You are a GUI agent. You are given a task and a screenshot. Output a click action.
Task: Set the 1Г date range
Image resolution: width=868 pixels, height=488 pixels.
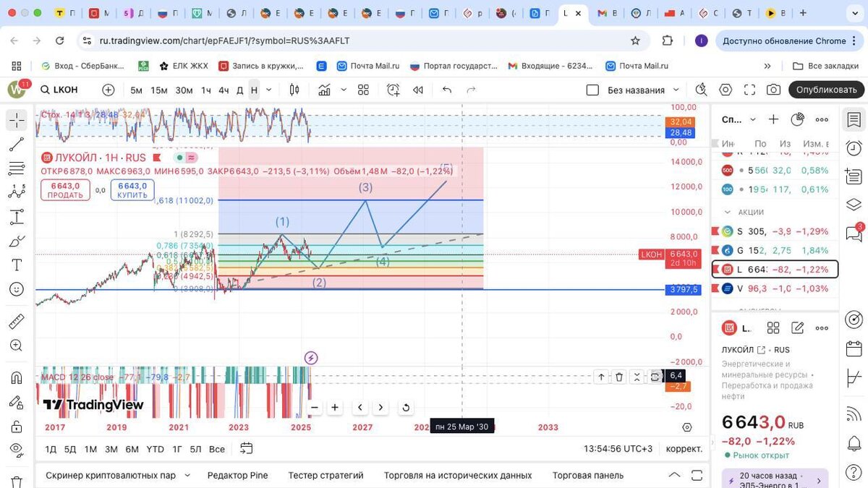click(177, 449)
